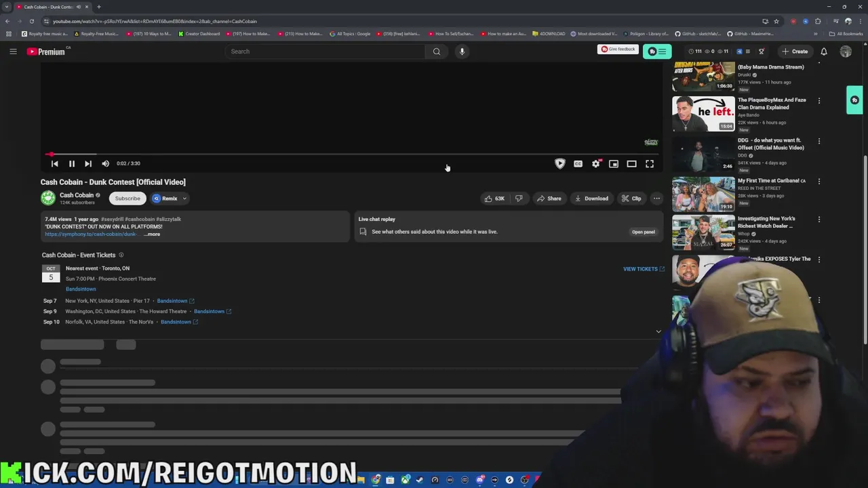
Task: Open a new browser tab
Action: coord(99,7)
